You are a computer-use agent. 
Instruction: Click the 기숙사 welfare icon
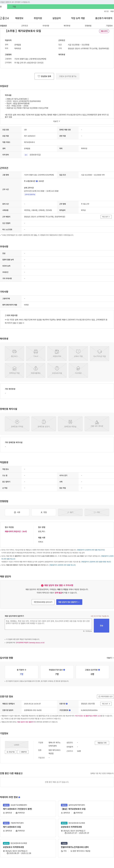coord(36,353)
